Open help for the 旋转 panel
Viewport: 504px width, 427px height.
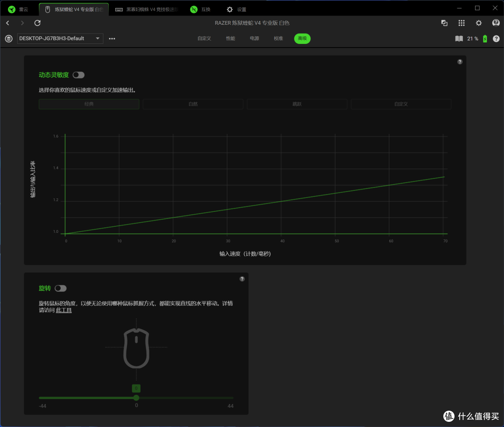[x=242, y=279]
